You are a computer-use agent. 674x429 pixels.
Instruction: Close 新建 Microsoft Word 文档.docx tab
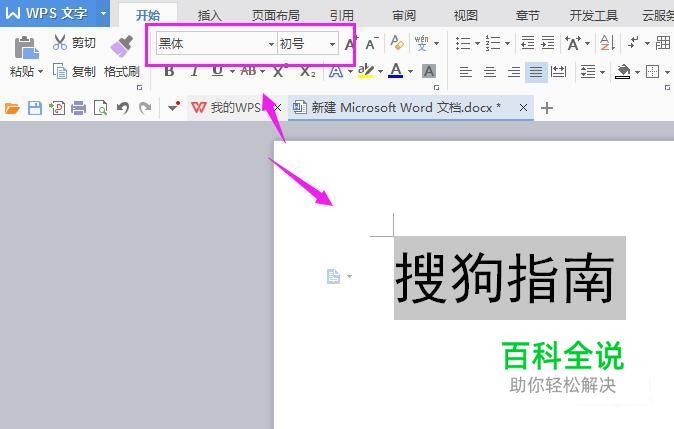(523, 107)
